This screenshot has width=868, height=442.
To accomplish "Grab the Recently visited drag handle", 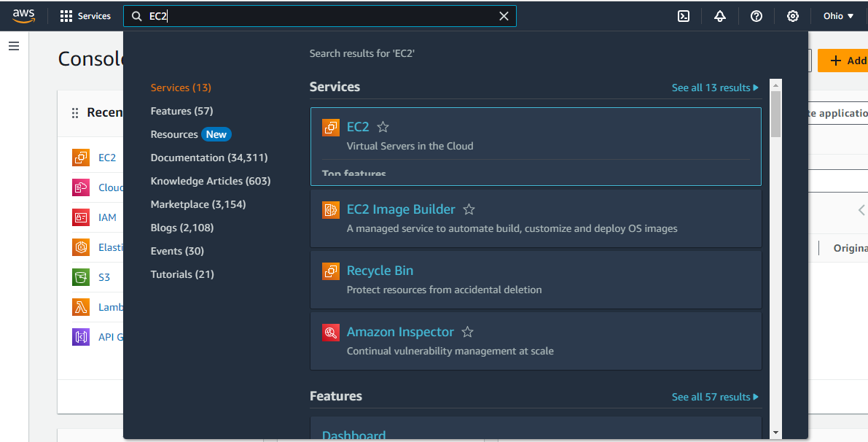I will pos(75,113).
